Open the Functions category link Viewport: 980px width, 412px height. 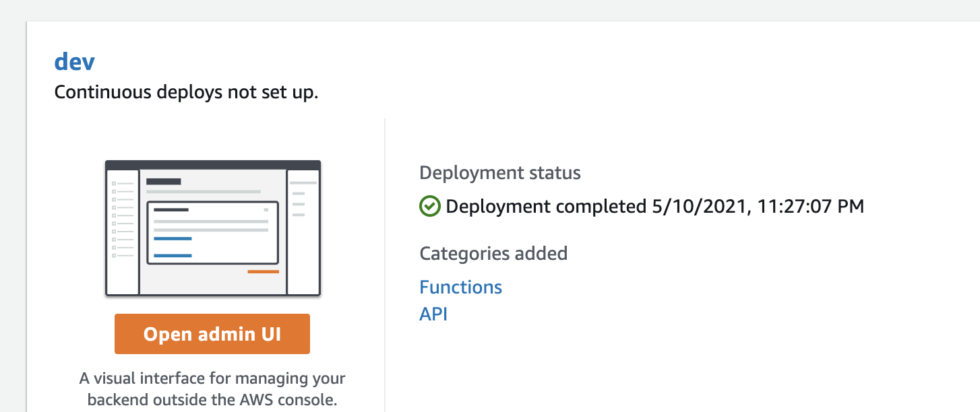point(460,287)
